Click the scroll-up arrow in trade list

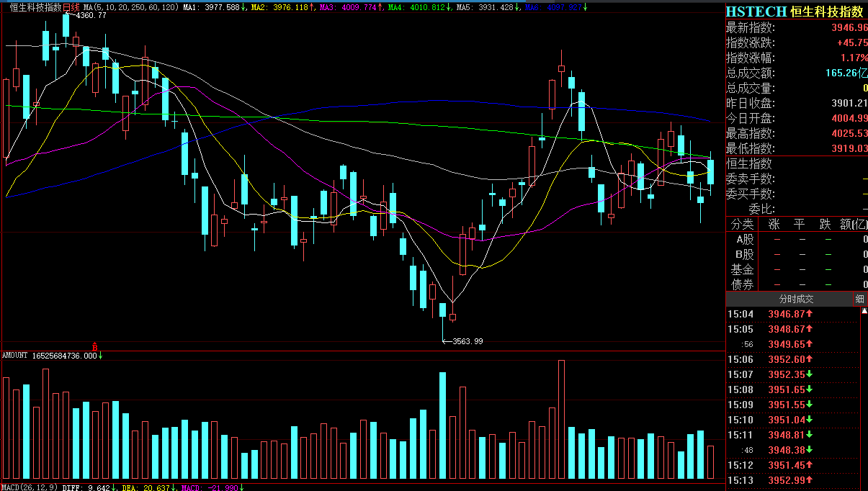point(864,312)
